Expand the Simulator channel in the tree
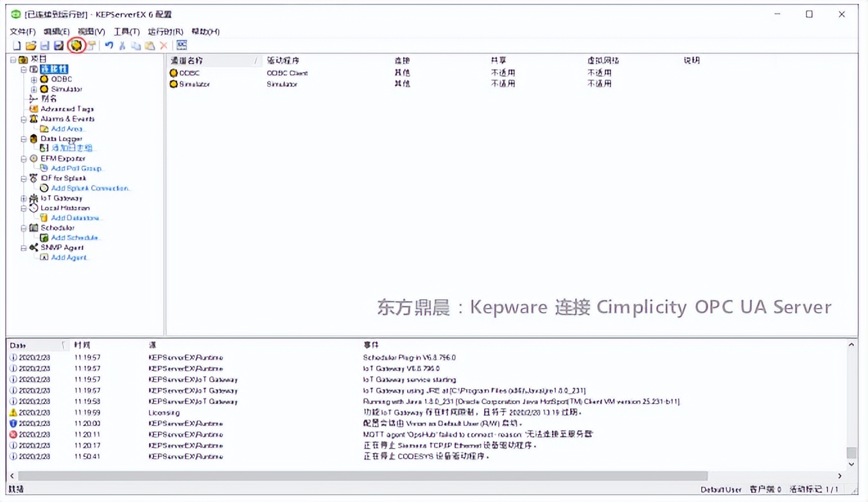The height and width of the screenshot is (502, 868). [34, 89]
